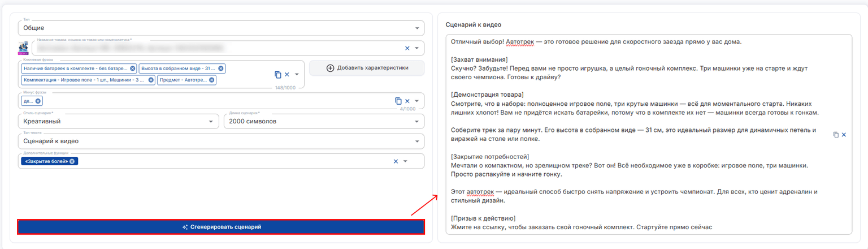Click the Сгенерировать сценарий button
The height and width of the screenshot is (249, 868).
click(221, 227)
